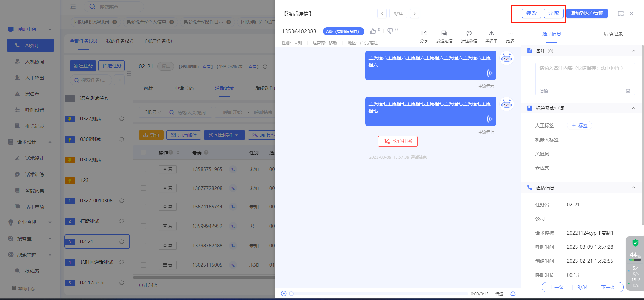Viewport: 644px width, 300px height.
Task: Click the thumbs-down dislike icon
Action: [x=390, y=31]
